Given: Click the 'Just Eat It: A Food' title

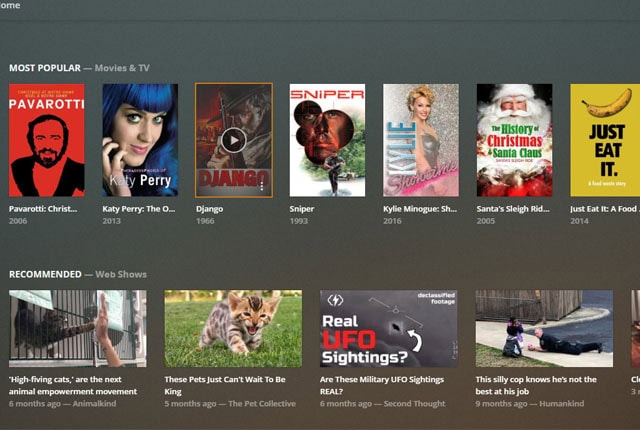Looking at the screenshot, I should coord(604,209).
